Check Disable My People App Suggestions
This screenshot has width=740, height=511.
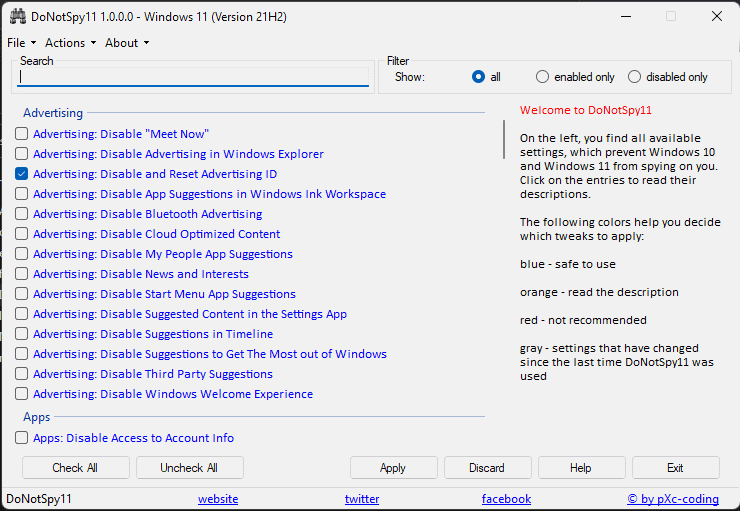click(21, 254)
